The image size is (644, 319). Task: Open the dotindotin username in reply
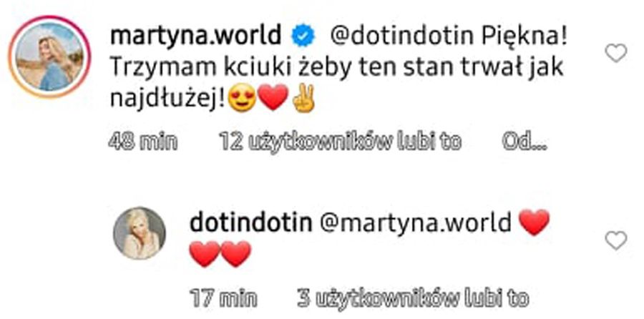pyautogui.click(x=251, y=223)
